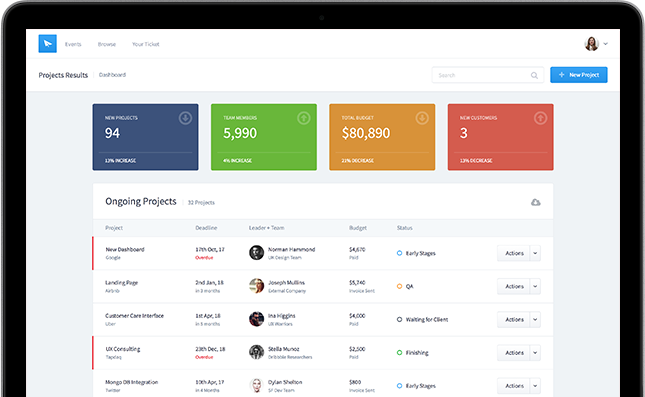The height and width of the screenshot is (397, 645).
Task: Expand the Actions dropdown arrow for New Dashboard
Action: tap(535, 253)
